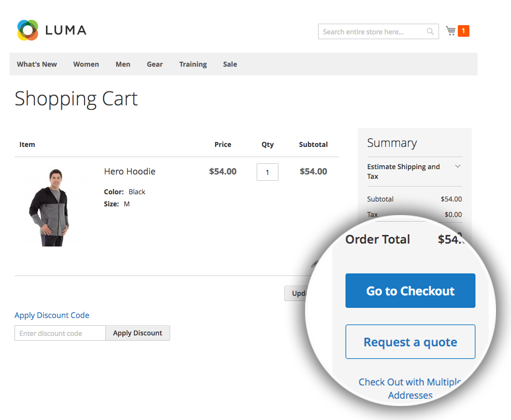This screenshot has width=511, height=420.
Task: Open the shopping cart icon in header
Action: tap(451, 31)
